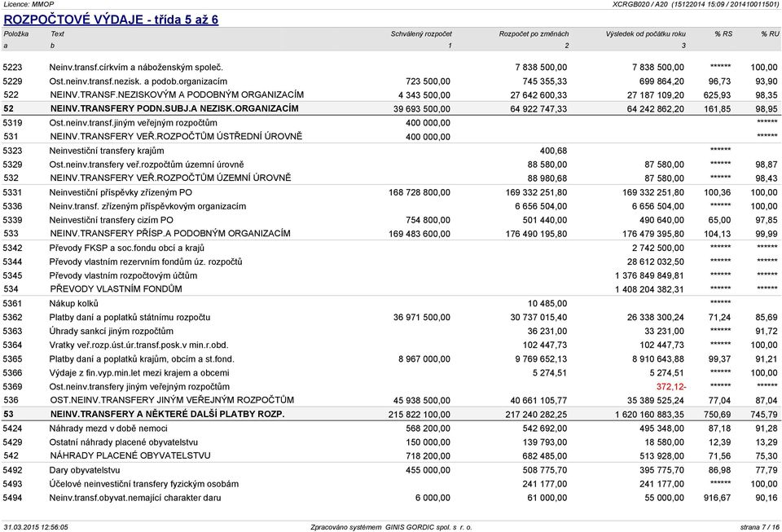Select 'Náhrady mezd v době nemoci' text
The width and height of the screenshot is (782, 532).
(108, 429)
